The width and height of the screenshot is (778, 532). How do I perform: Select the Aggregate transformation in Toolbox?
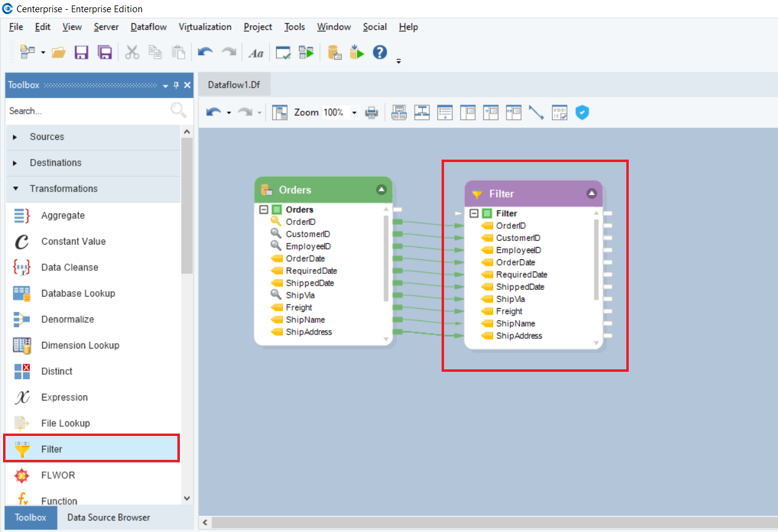(62, 215)
